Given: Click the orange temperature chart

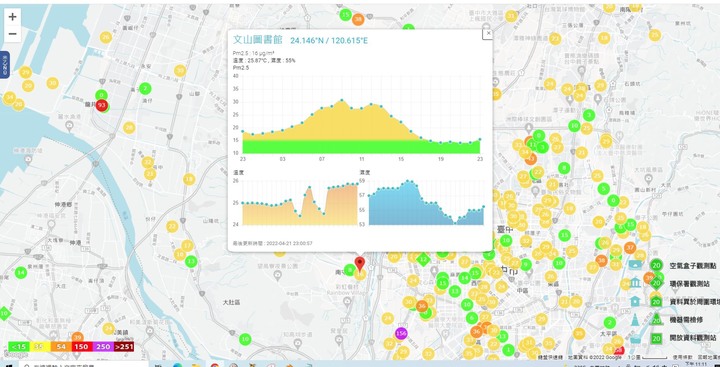Looking at the screenshot, I should [x=300, y=203].
